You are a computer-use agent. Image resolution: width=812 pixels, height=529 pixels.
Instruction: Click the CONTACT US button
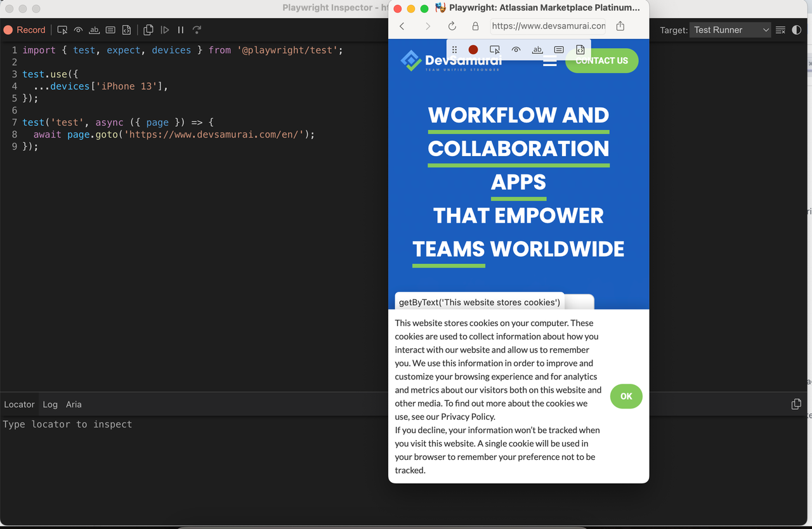(601, 61)
